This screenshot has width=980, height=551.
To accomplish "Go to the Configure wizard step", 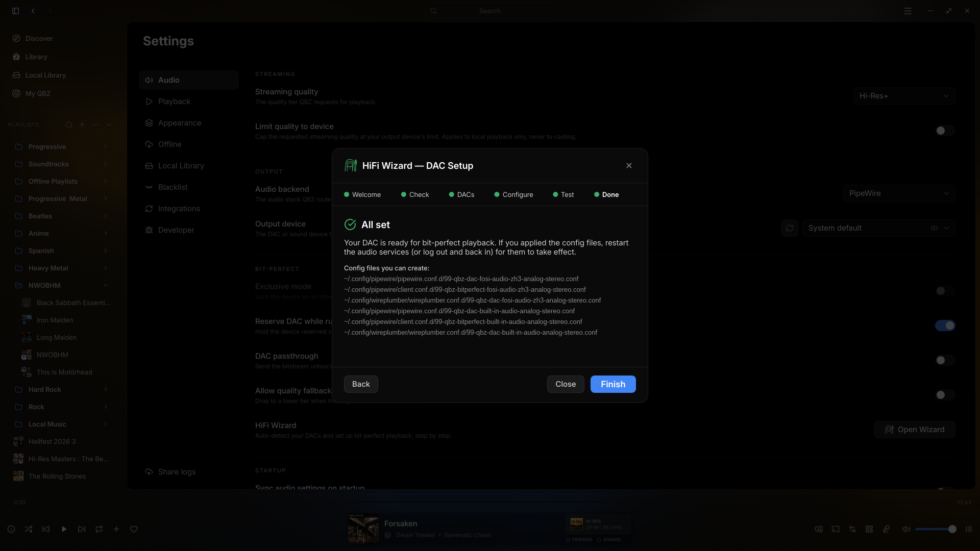I will [513, 194].
